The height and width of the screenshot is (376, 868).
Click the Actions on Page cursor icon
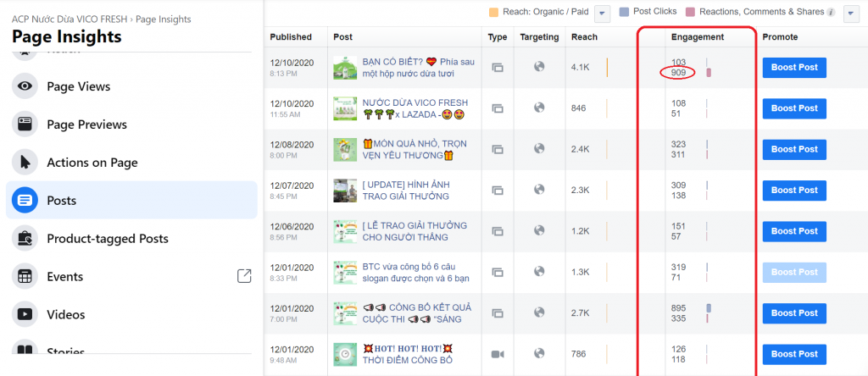pos(25,163)
